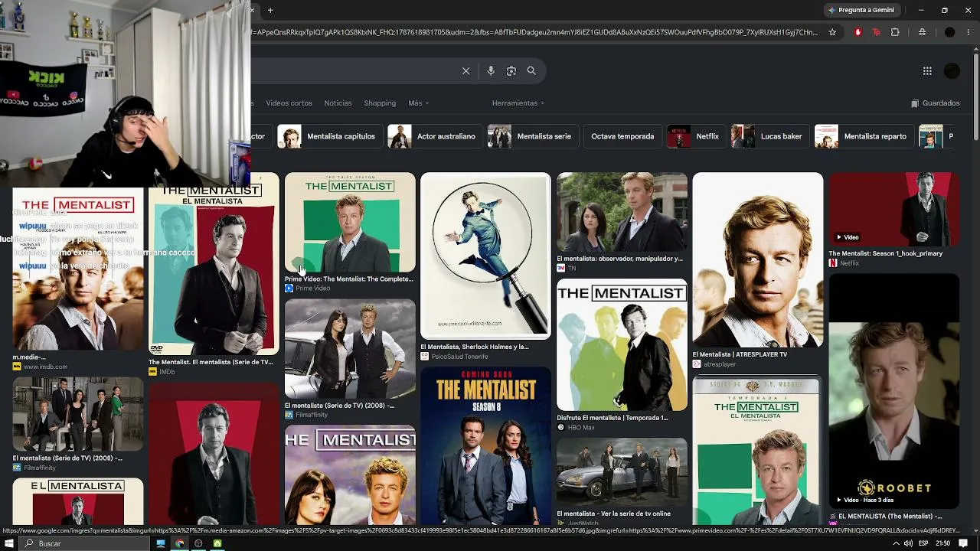Switch to the Videos cortos tab
The width and height of the screenshot is (980, 551).
click(x=289, y=103)
